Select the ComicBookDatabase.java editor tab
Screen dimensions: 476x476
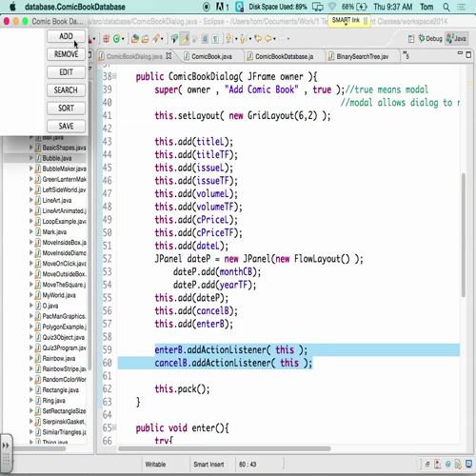pyautogui.click(x=284, y=56)
